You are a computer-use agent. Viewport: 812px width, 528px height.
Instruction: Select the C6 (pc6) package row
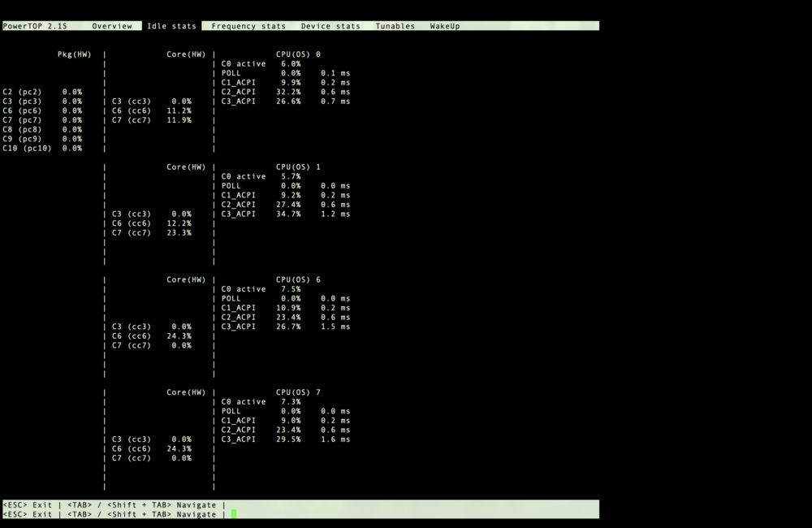pos(42,110)
